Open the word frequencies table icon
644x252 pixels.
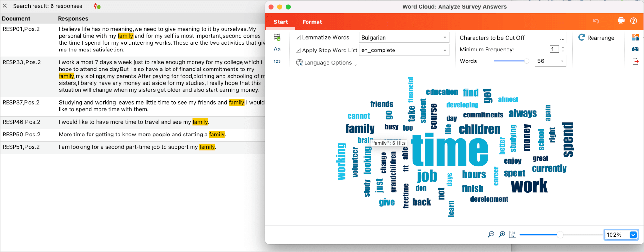(277, 37)
